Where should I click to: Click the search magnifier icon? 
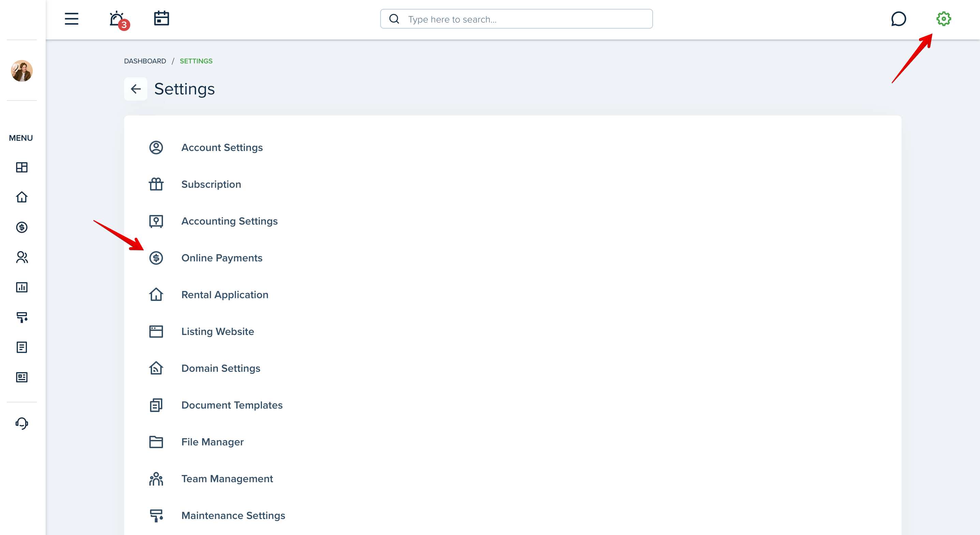tap(394, 19)
